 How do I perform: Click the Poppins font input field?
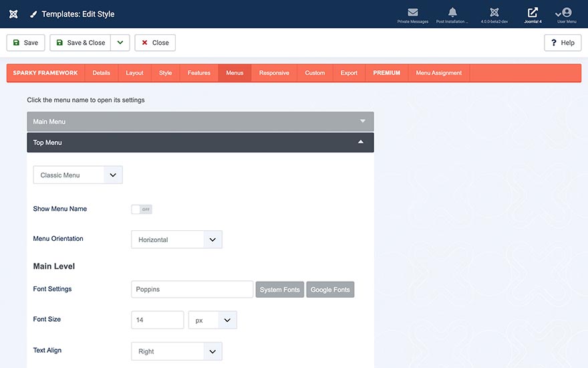pos(192,289)
